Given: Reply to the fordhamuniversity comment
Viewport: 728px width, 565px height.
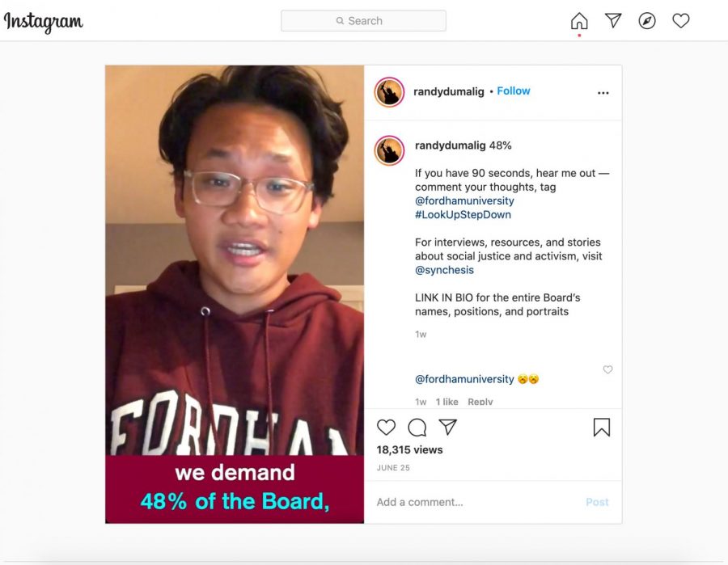Looking at the screenshot, I should (480, 402).
